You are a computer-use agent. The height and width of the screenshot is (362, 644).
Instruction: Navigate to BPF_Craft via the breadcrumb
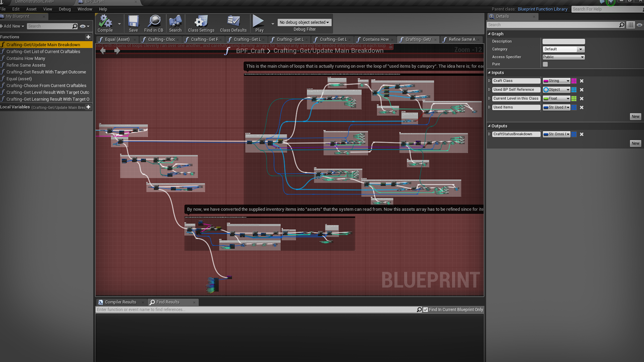point(251,51)
